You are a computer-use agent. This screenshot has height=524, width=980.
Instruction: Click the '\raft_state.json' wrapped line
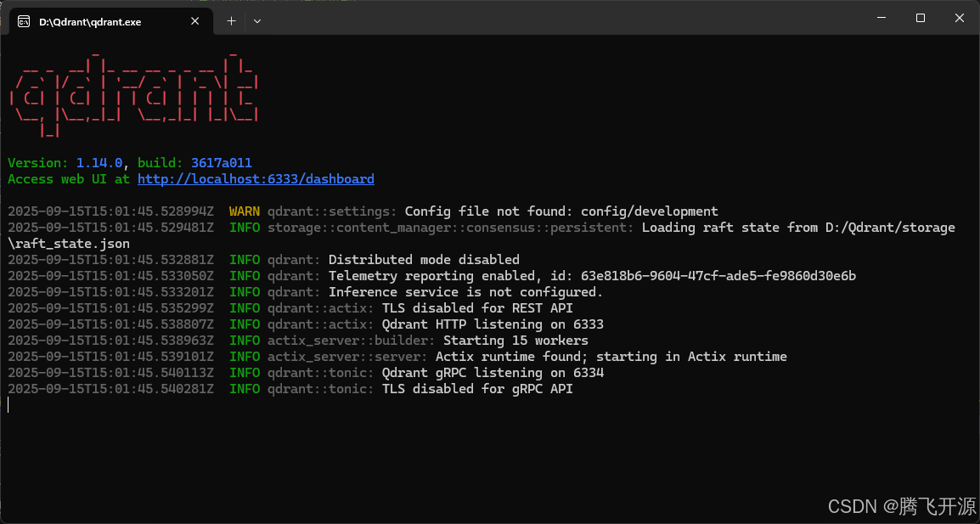click(x=69, y=243)
